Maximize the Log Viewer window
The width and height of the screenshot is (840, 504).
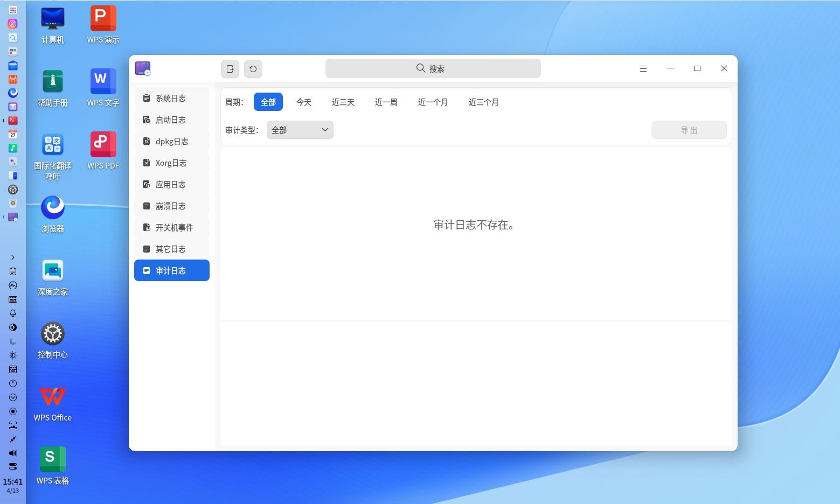[697, 68]
